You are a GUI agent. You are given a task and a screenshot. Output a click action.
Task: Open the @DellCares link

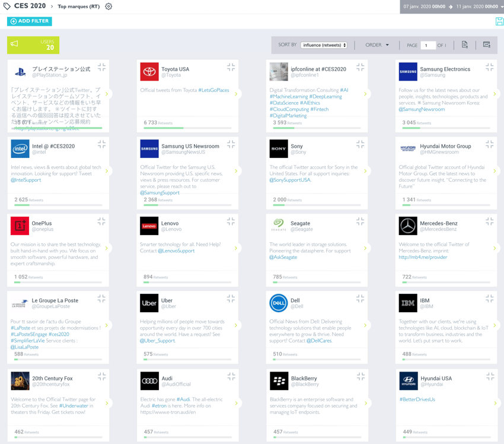click(x=319, y=341)
